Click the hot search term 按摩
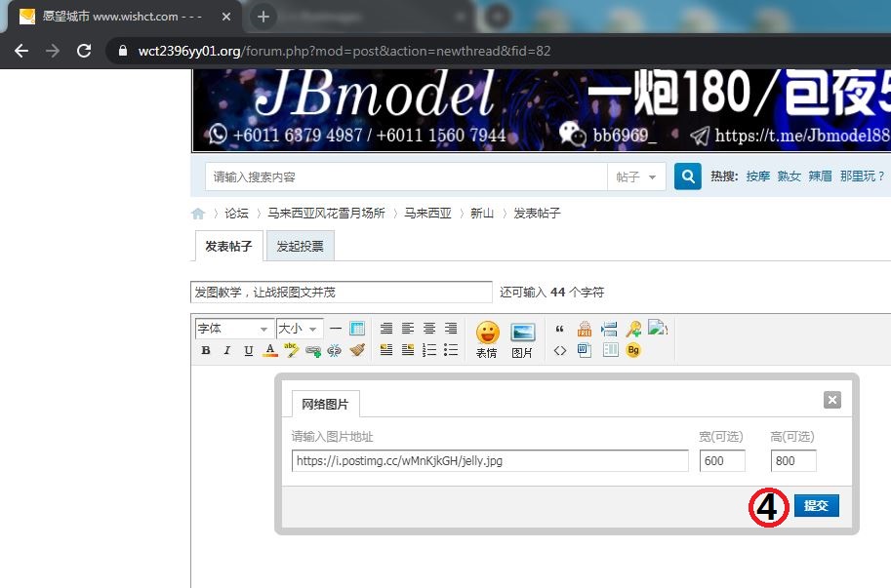Screen dimensions: 891x588 (x=758, y=176)
